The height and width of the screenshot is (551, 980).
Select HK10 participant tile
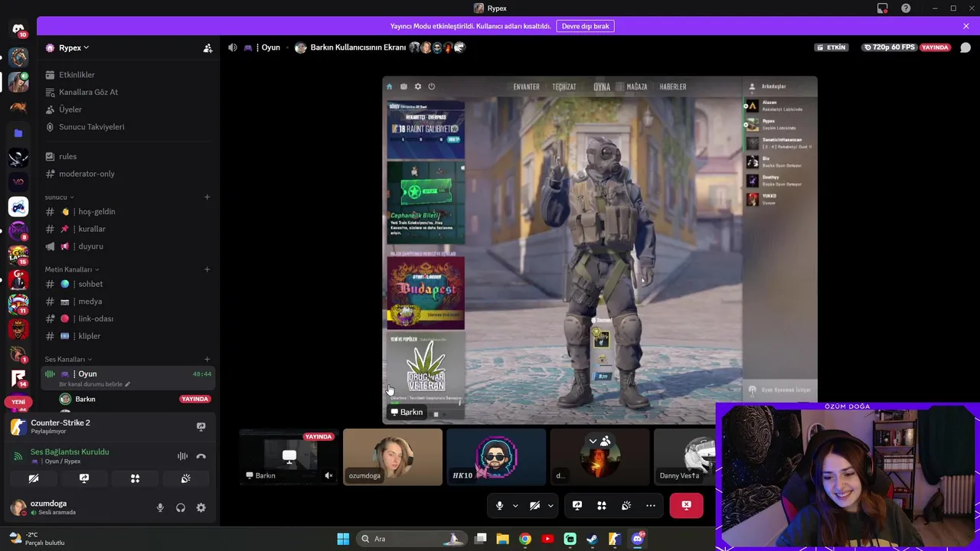click(x=496, y=457)
